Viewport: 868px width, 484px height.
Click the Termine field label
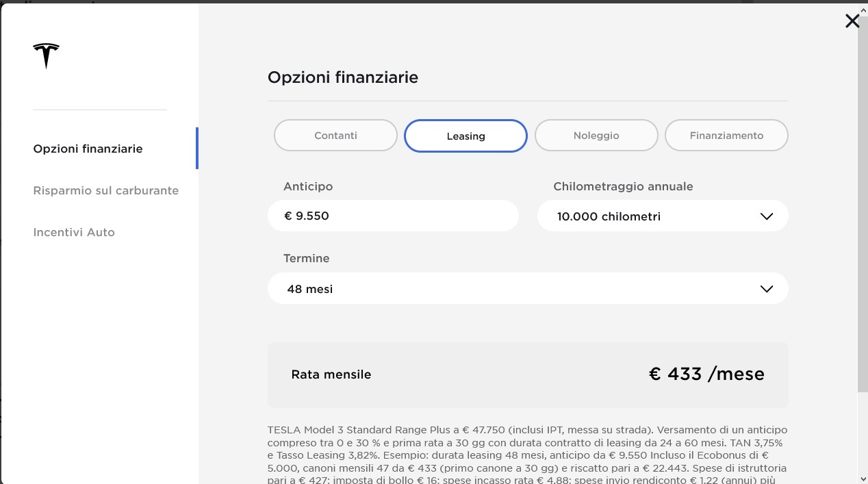click(x=307, y=258)
